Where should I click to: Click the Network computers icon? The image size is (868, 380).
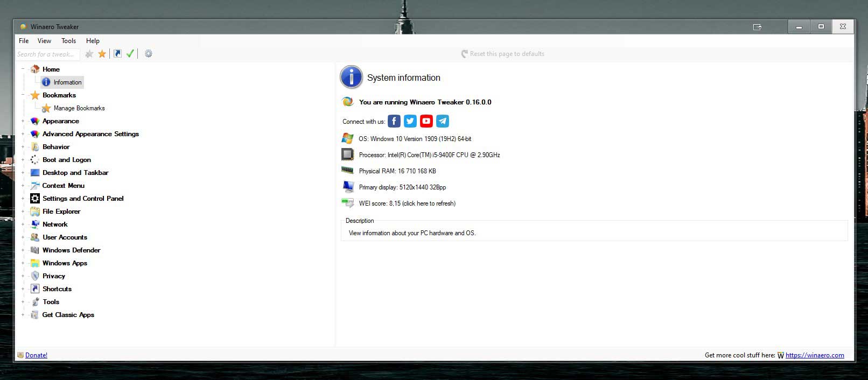35,224
